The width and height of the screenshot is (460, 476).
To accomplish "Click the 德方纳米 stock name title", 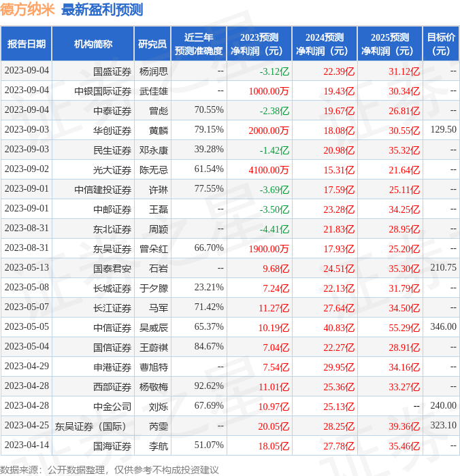I will 28,10.
